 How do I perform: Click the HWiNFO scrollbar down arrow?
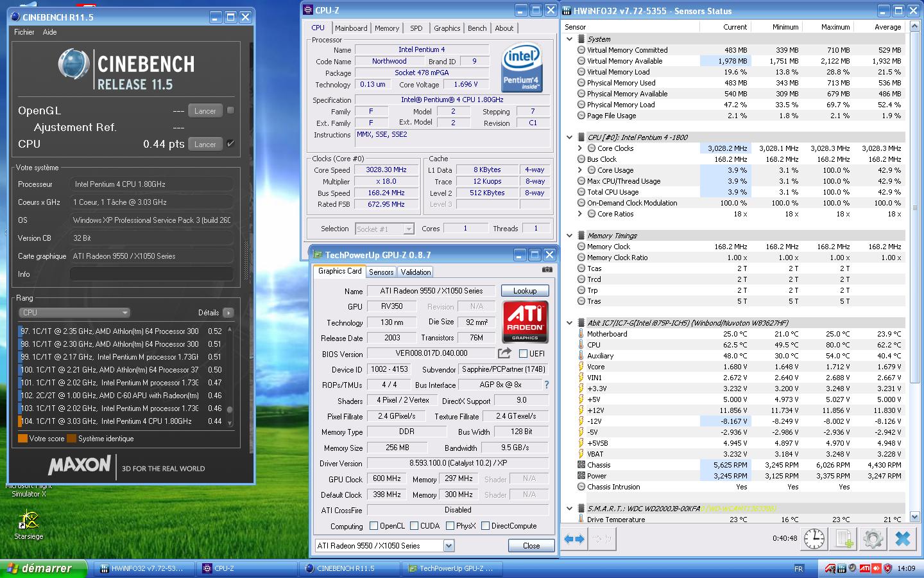914,518
